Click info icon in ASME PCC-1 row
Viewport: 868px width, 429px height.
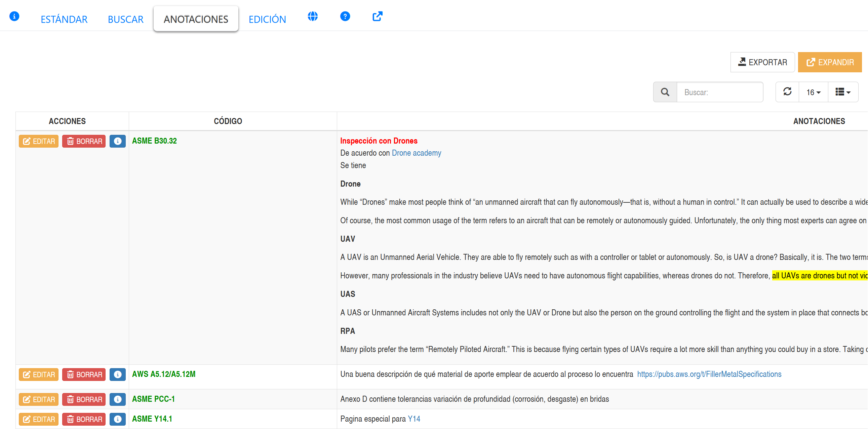click(117, 399)
